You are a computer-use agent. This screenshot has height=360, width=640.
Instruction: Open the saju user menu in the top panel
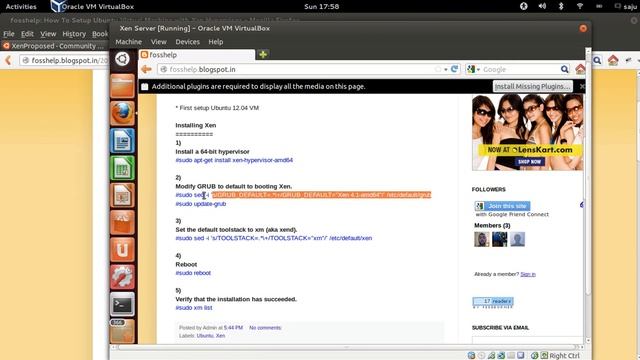click(x=630, y=7)
